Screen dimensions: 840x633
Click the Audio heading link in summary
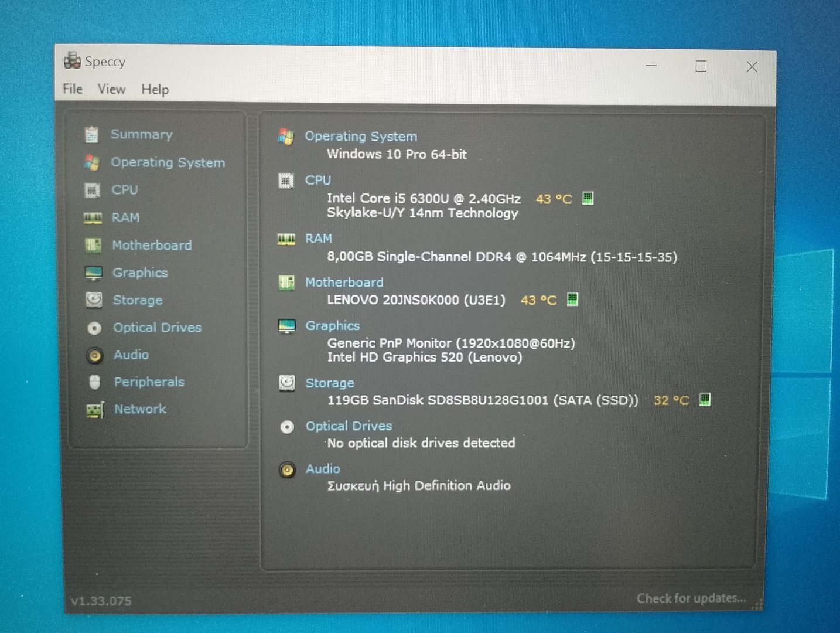click(323, 469)
